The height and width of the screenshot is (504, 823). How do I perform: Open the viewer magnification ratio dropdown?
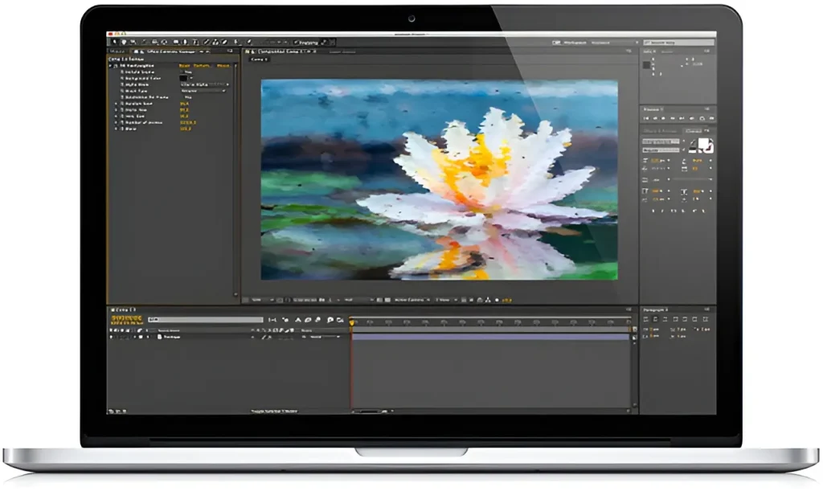[x=262, y=300]
